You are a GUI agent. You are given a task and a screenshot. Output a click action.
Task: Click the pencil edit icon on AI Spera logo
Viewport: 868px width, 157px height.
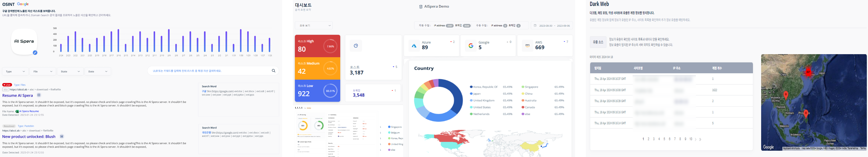pyautogui.click(x=35, y=53)
